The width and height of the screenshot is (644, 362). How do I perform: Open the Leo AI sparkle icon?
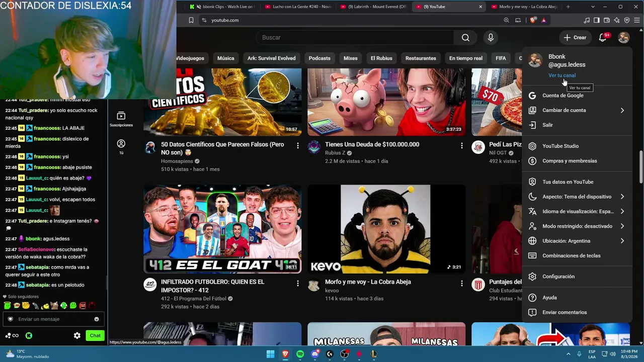pos(617,20)
